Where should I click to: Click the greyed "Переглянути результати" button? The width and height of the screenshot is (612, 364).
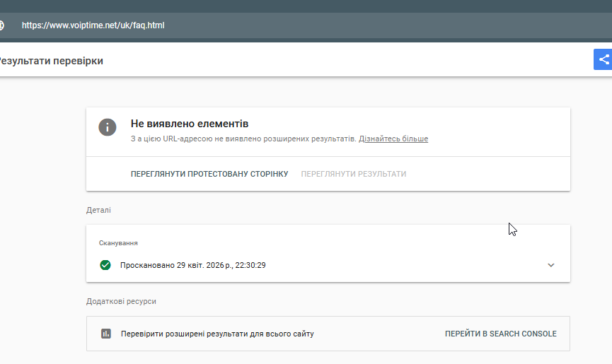click(x=353, y=174)
